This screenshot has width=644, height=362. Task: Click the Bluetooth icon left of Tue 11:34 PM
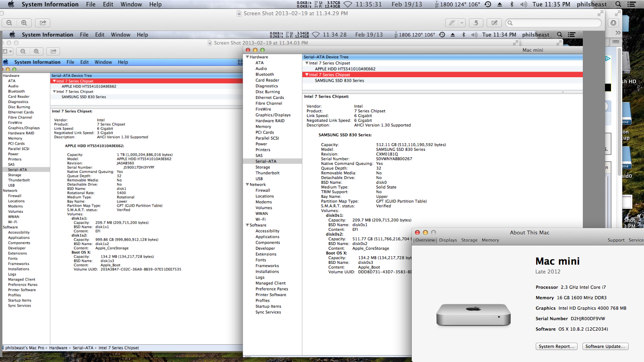click(464, 35)
